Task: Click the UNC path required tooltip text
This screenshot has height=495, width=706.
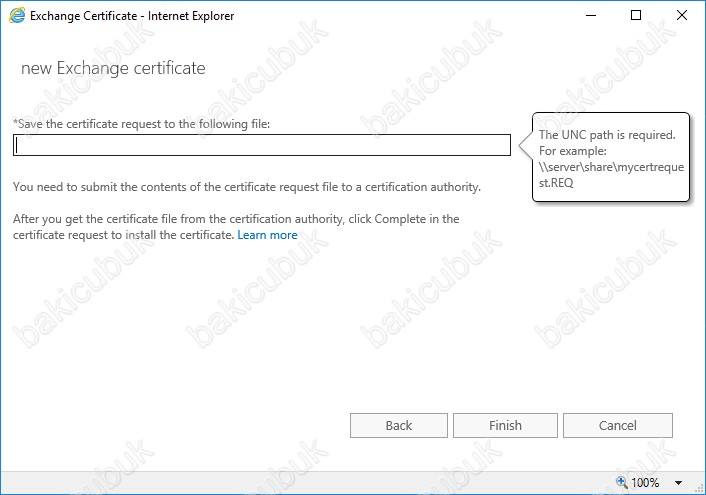Action: pos(611,159)
